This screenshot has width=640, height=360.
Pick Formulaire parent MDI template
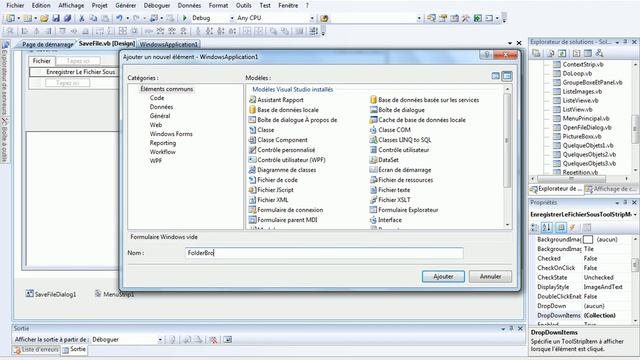point(283,220)
